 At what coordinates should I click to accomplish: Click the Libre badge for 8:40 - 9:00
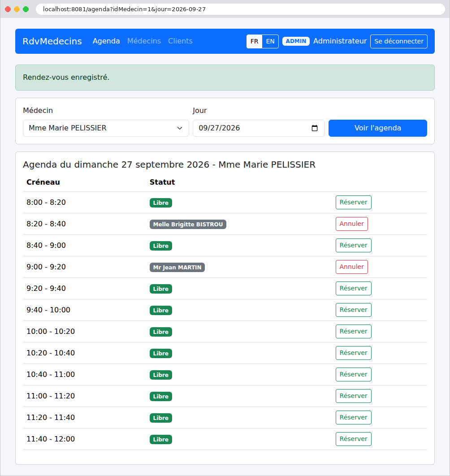click(x=160, y=246)
